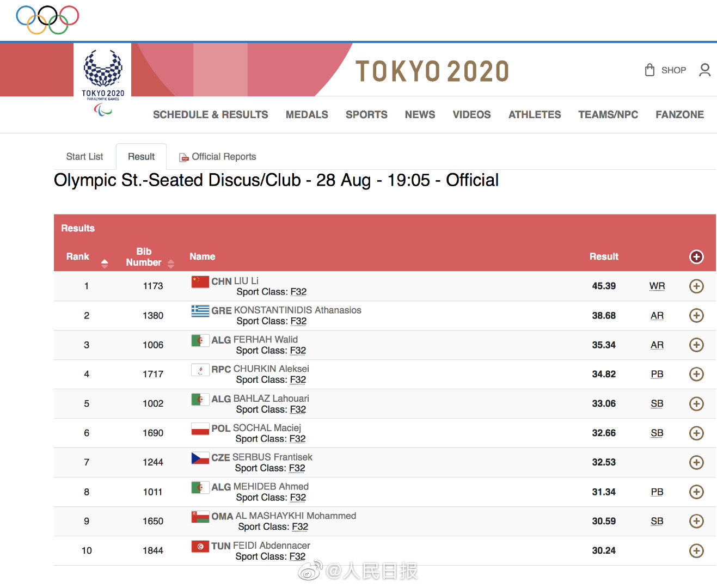This screenshot has height=588, width=717.
Task: Click the Tunisia flag beside FEIDI Abdennacer
Action: click(200, 546)
